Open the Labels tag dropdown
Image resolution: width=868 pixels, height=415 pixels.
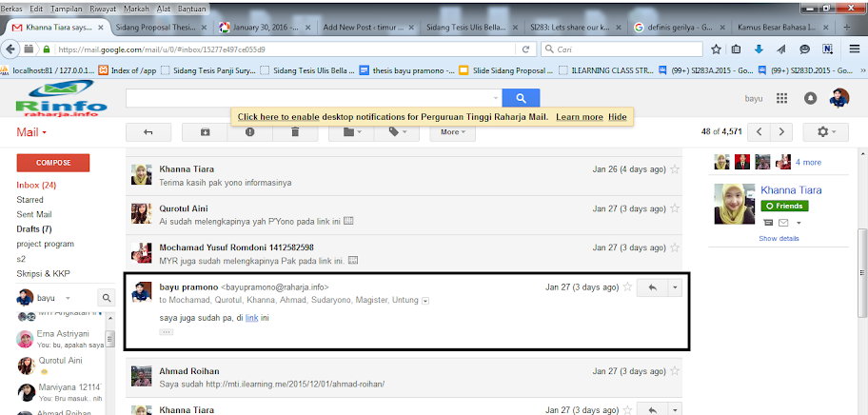coord(397,132)
